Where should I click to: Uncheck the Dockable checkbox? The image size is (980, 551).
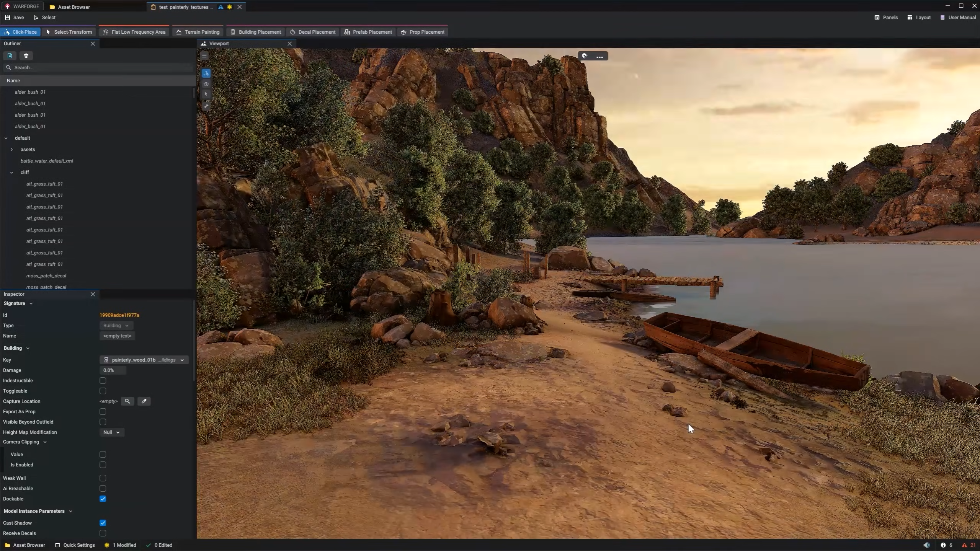tap(103, 499)
